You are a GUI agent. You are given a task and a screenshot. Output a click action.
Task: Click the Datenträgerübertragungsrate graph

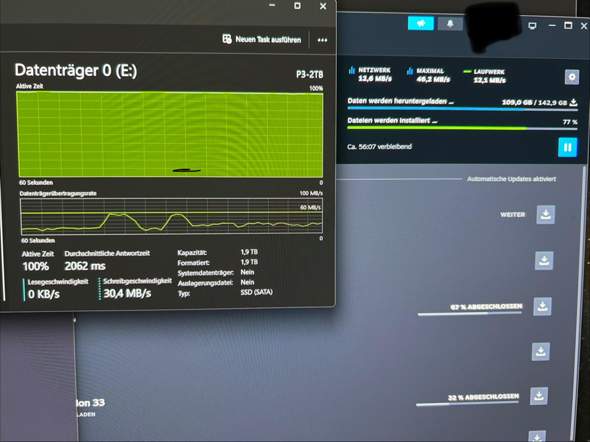(x=172, y=217)
